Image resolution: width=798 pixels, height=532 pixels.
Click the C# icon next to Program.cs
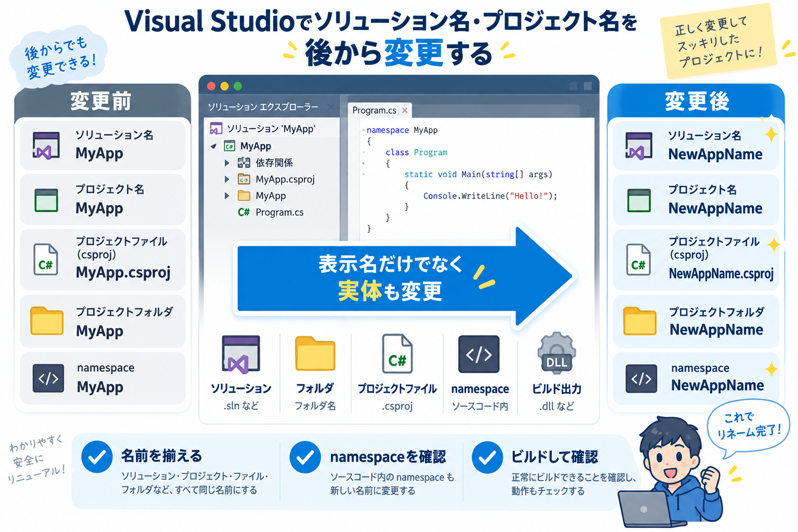244,212
